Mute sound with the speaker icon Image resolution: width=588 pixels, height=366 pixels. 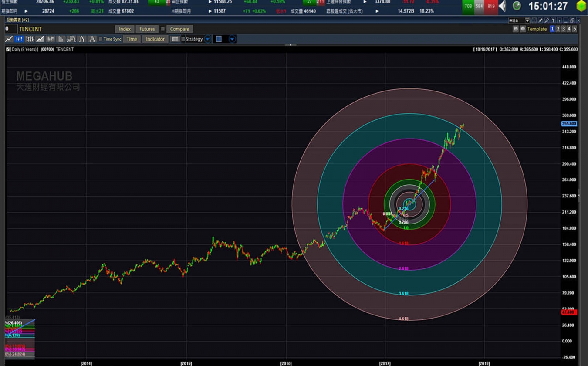[503, 6]
